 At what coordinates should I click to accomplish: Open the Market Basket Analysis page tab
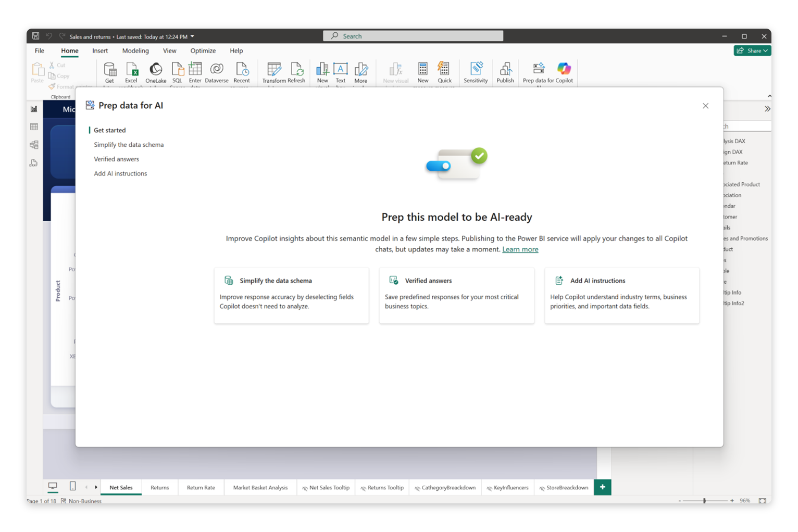click(x=260, y=488)
